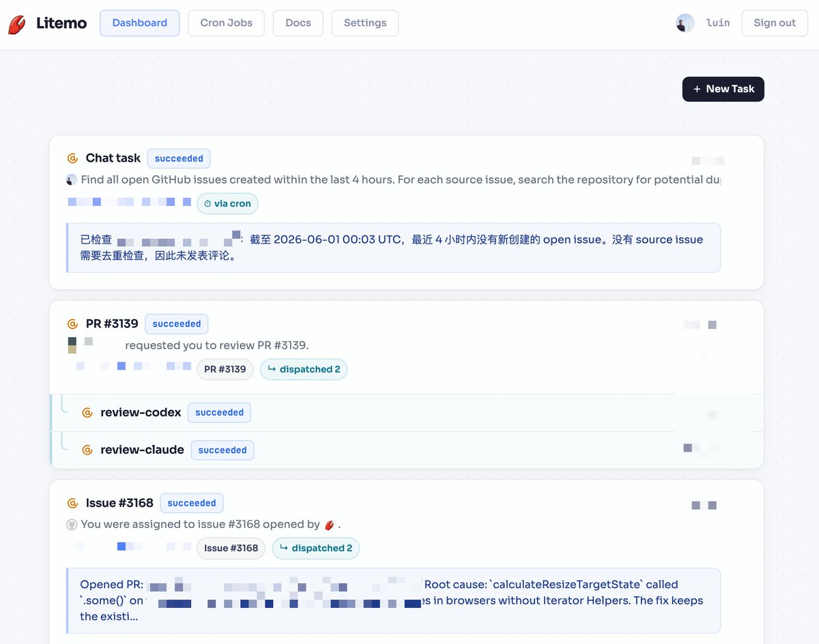This screenshot has width=819, height=644.
Task: Click the Issue #3168 succeeded badge
Action: [x=192, y=503]
